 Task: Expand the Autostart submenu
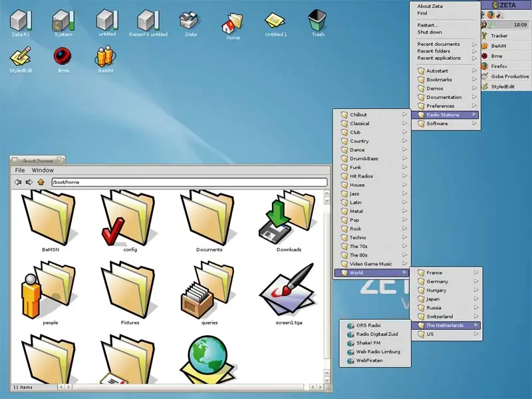point(444,70)
